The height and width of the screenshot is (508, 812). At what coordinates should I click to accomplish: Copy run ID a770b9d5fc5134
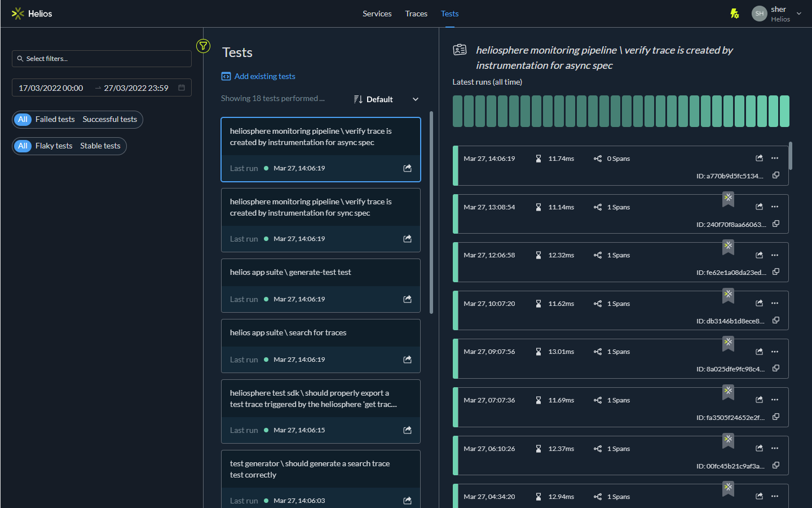click(776, 176)
